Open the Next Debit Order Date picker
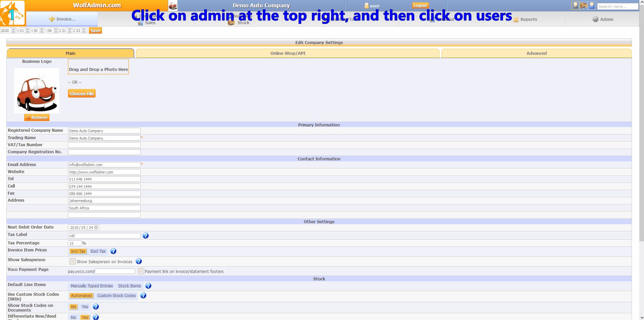 (x=83, y=228)
